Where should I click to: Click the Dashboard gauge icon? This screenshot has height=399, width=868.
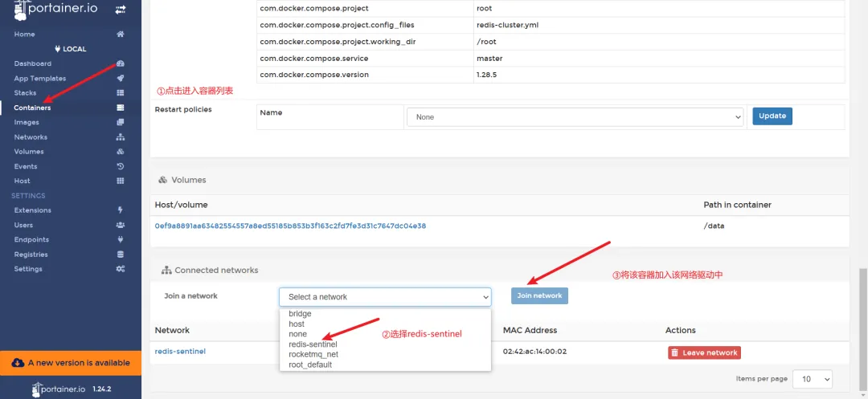pos(120,63)
